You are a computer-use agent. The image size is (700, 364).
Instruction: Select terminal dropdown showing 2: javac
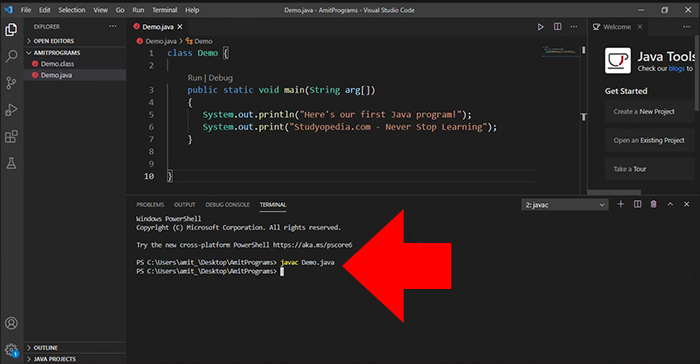tap(565, 205)
